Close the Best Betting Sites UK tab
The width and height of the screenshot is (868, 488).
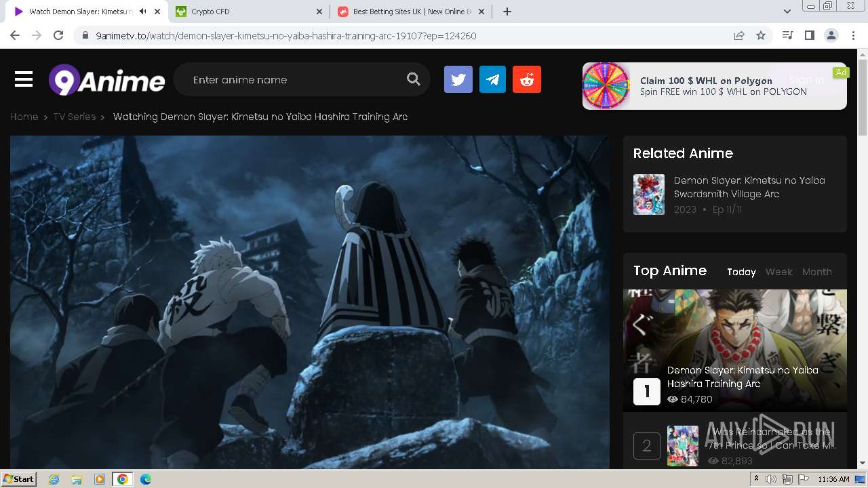[x=482, y=12]
